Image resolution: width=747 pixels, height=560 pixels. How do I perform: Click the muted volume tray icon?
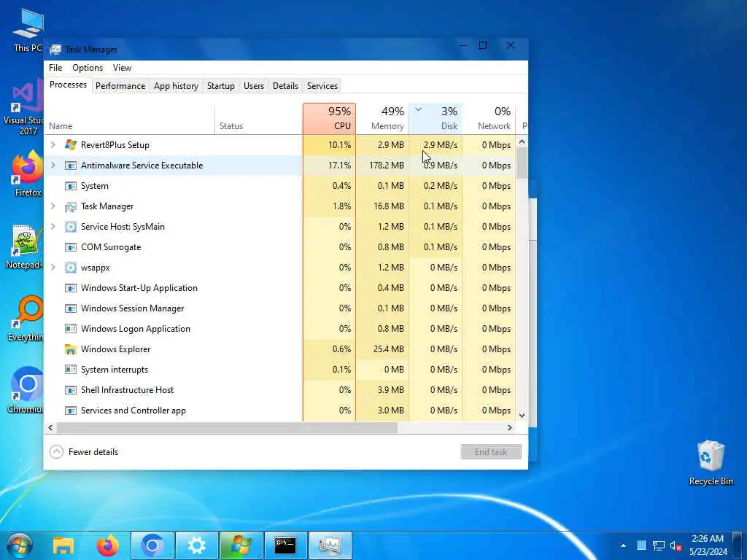click(676, 545)
